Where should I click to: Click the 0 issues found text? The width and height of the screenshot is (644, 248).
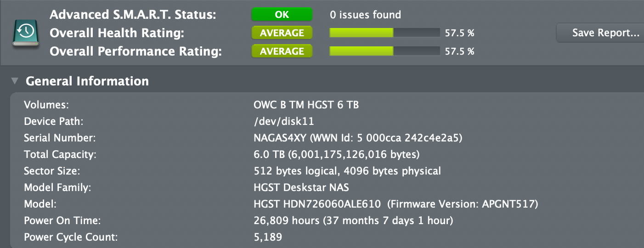pyautogui.click(x=365, y=15)
